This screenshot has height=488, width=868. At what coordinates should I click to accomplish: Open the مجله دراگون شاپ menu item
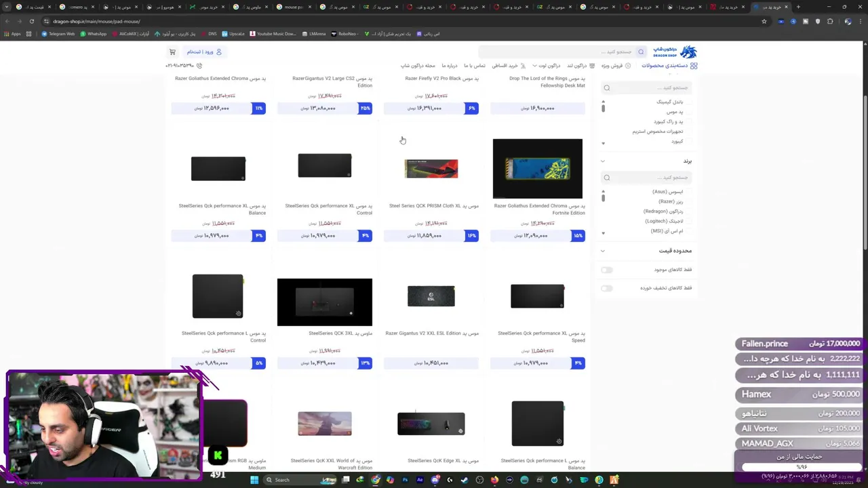[418, 66]
